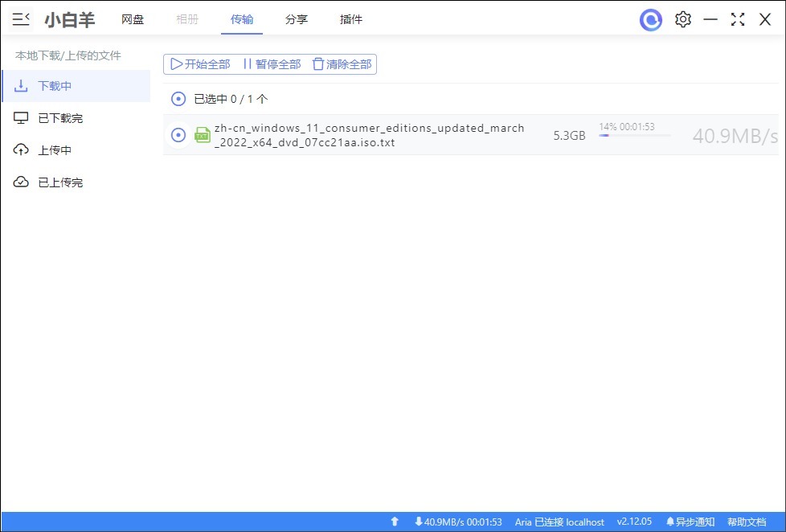786x532 pixels.
Task: Toggle fullscreen with the expand arrows icon
Action: click(x=738, y=19)
